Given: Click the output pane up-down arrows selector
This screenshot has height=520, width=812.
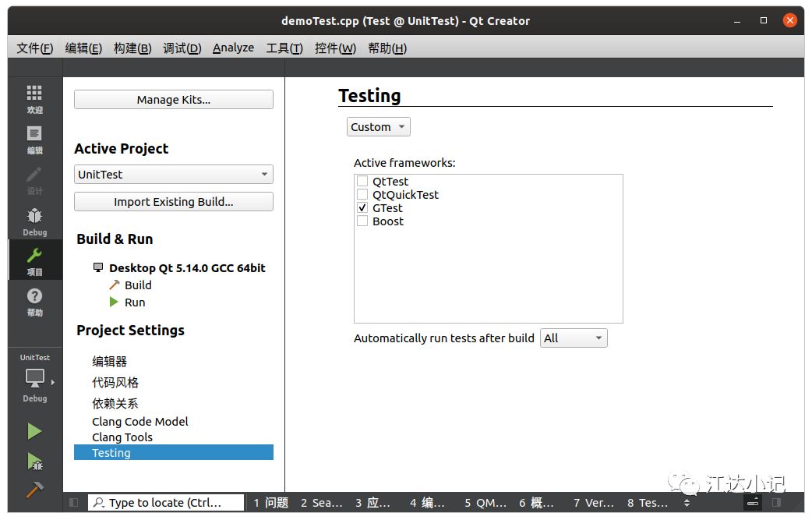Looking at the screenshot, I should point(687,502).
